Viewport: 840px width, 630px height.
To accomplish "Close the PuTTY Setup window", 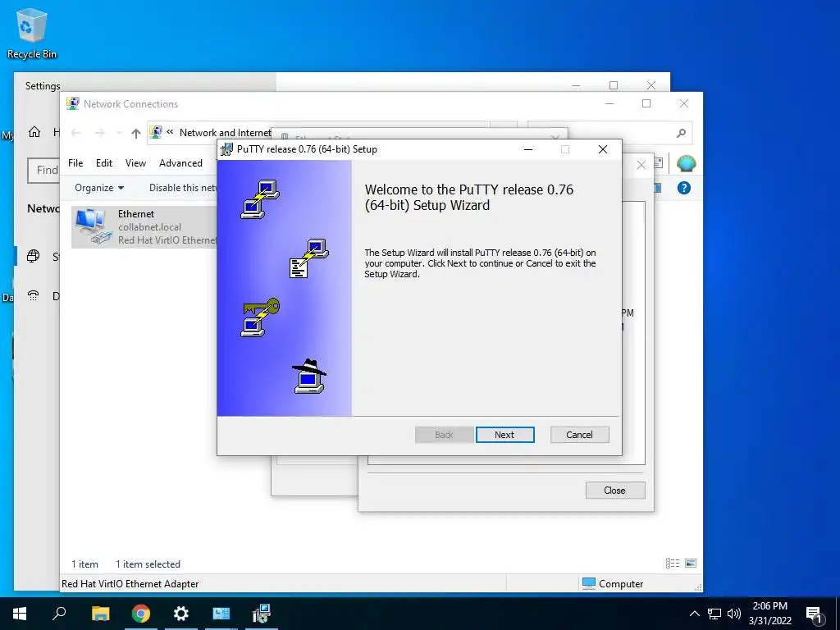I will click(x=603, y=149).
